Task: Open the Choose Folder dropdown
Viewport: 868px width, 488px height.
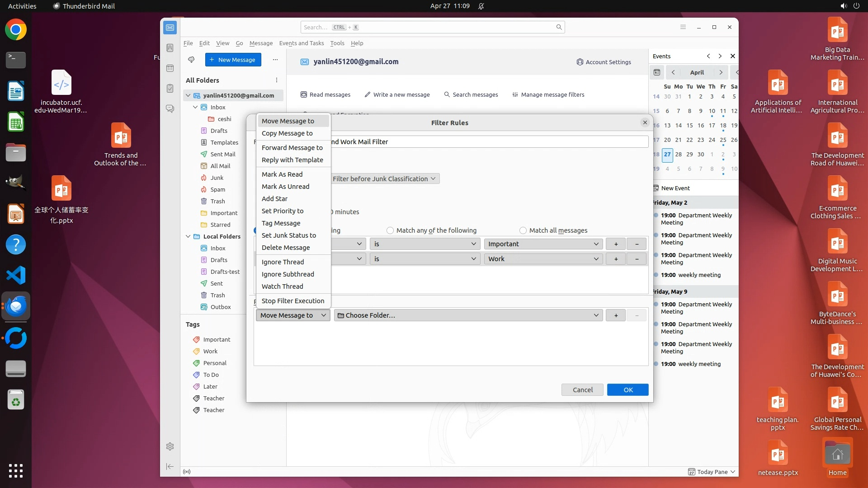Action: click(468, 315)
